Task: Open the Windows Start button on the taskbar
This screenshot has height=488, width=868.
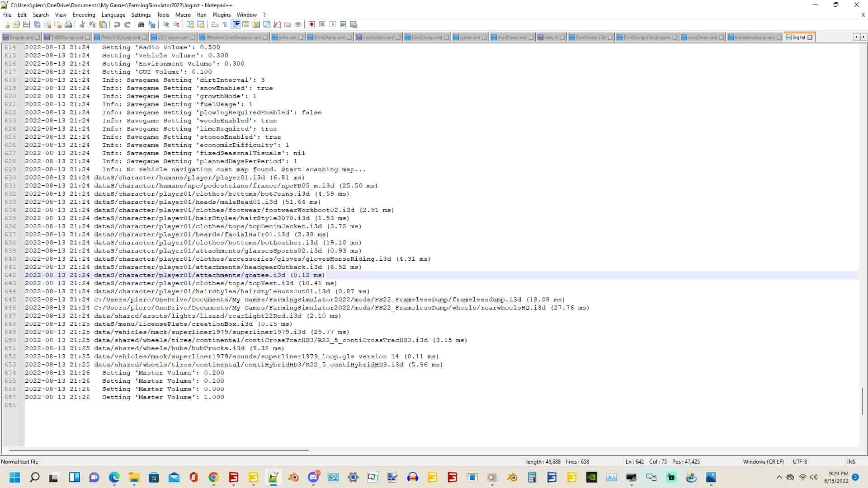Action: coord(15,478)
